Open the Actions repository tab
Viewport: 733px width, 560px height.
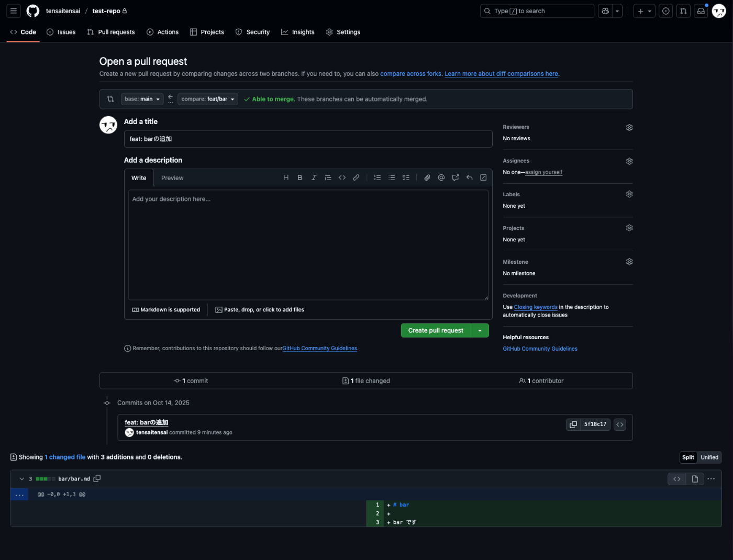point(163,32)
